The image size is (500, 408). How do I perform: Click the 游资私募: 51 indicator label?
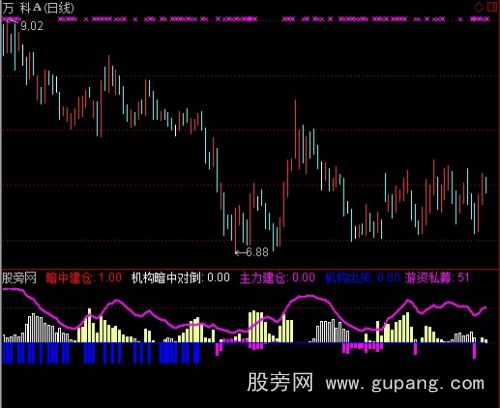coord(437,278)
